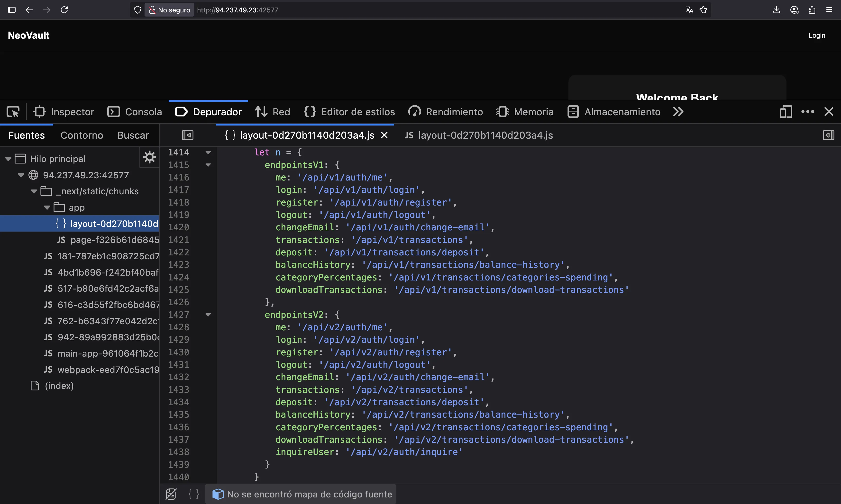Open the 4bd1b696-f242bf40baf script
This screenshot has height=504, width=841.
pos(101,272)
